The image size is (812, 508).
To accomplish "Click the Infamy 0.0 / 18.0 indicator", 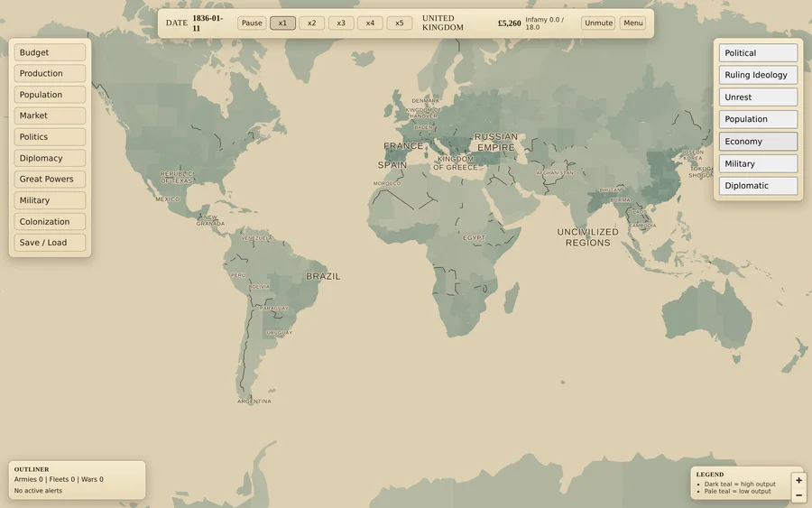I will tap(545, 23).
